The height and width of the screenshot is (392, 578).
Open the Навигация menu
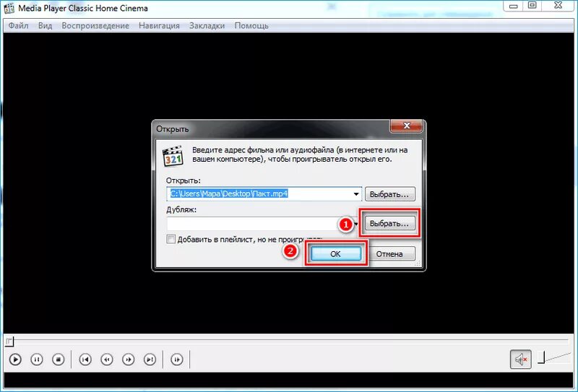click(x=159, y=26)
